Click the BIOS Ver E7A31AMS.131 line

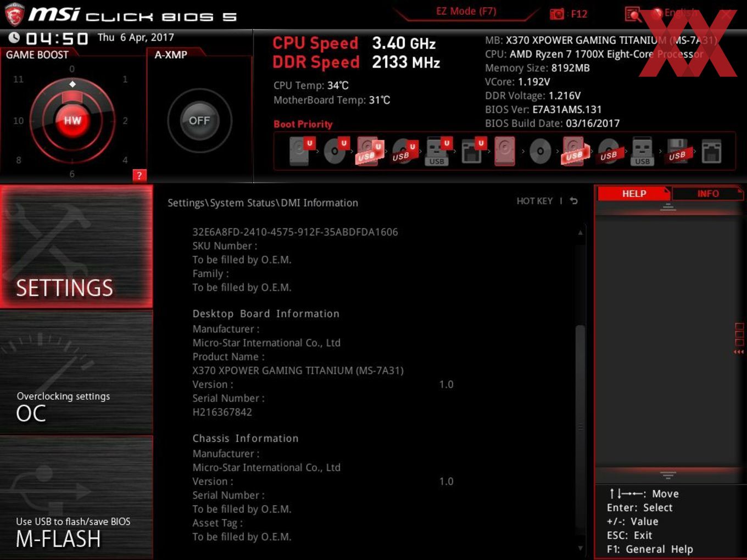coord(543,109)
